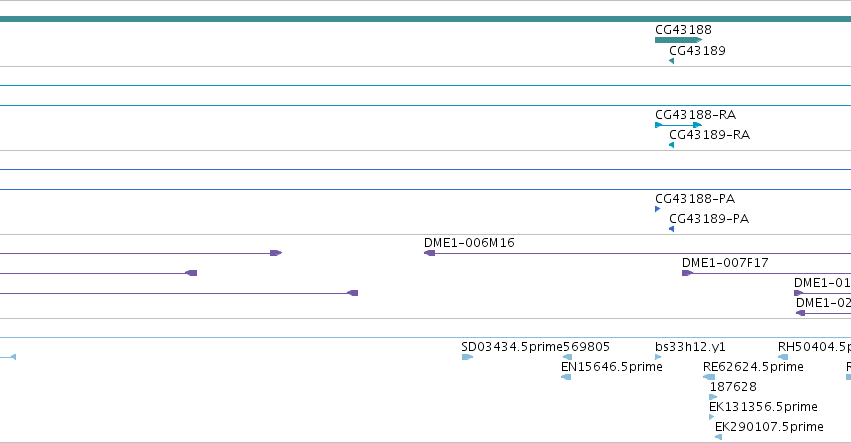
Task: Select the EK131356.5prime EST arrow
Action: tap(712, 417)
